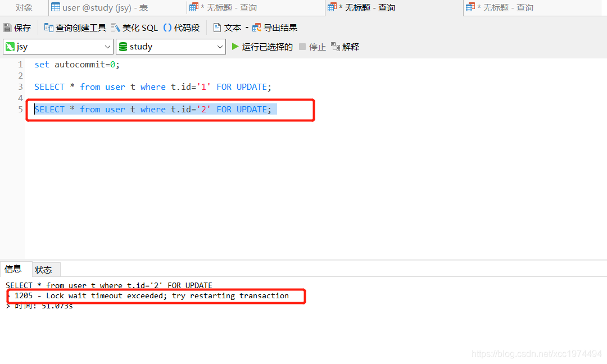Click the Query Builder icon
The height and width of the screenshot is (364, 607).
pos(48,28)
